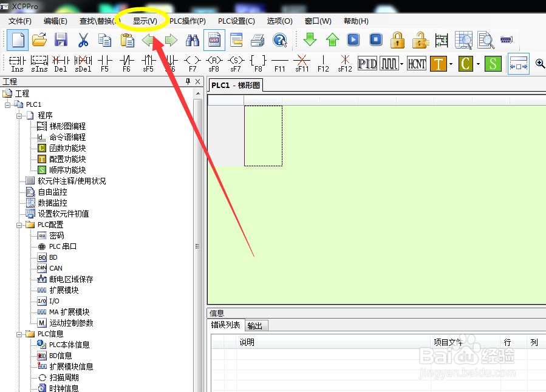546x392 pixels.
Task: Toggle the pin on the 工程 panel
Action: tap(188, 81)
